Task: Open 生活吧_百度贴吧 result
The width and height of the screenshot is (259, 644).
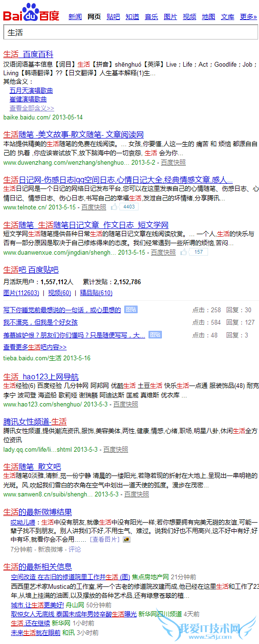Action: pyautogui.click(x=31, y=270)
